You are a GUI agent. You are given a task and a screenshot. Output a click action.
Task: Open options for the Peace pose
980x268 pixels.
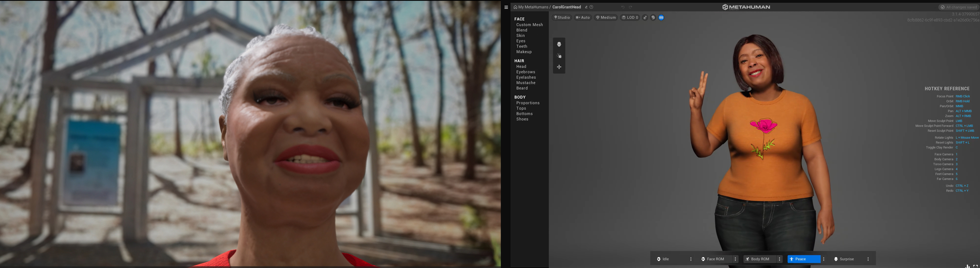pyautogui.click(x=824, y=259)
